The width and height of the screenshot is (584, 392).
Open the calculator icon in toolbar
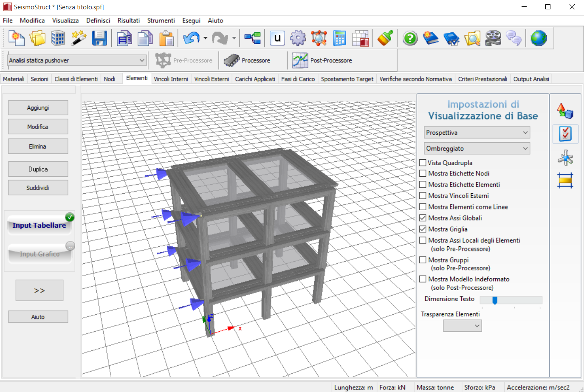[x=339, y=38]
